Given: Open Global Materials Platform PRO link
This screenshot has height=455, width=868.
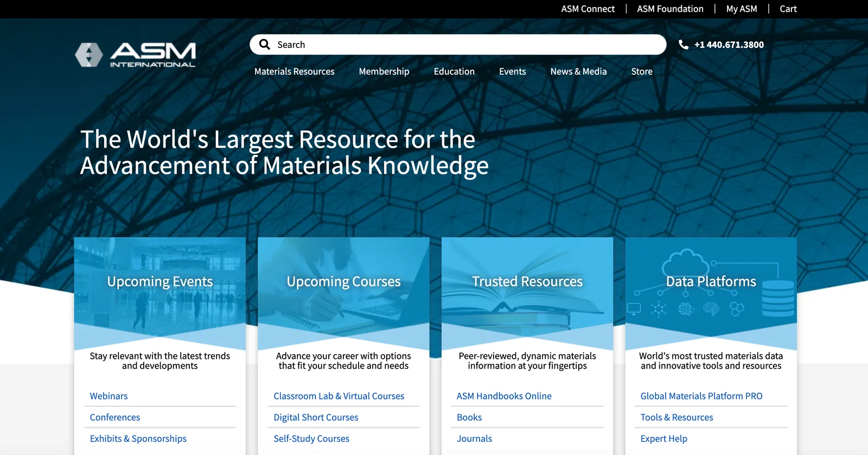Looking at the screenshot, I should pos(701,396).
